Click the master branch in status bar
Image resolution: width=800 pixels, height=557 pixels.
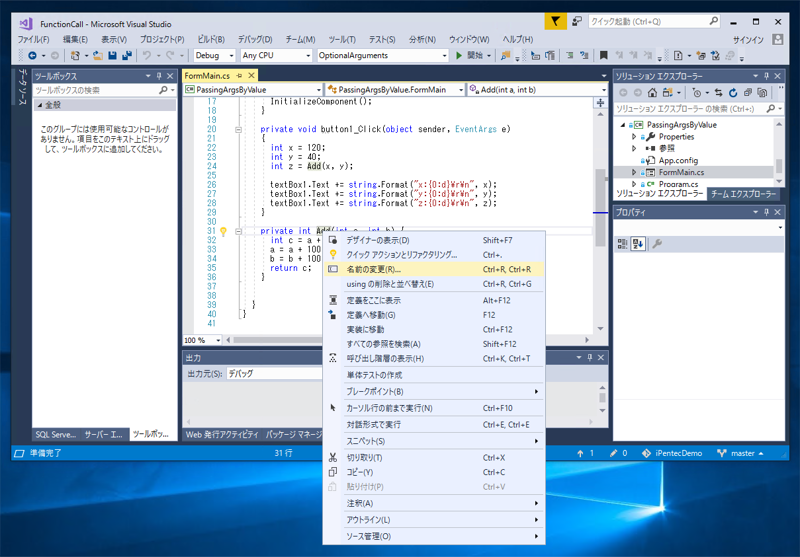tap(740, 453)
